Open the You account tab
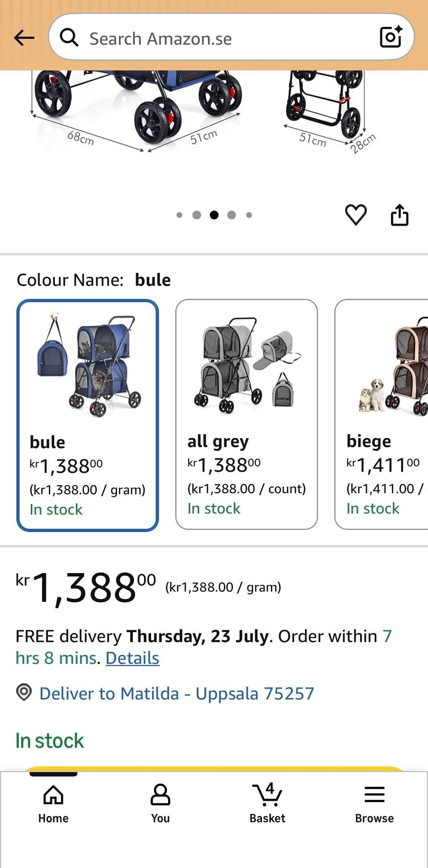The width and height of the screenshot is (428, 868). coord(160,803)
